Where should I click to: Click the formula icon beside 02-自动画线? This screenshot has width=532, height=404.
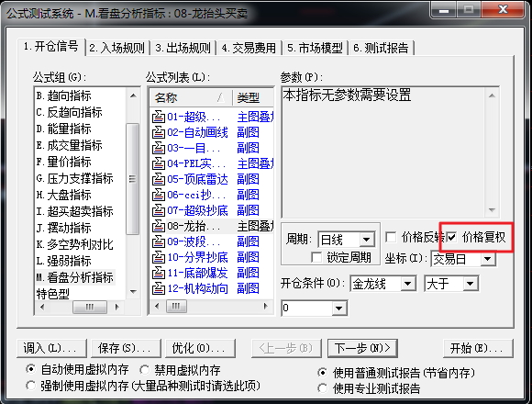[x=158, y=132]
